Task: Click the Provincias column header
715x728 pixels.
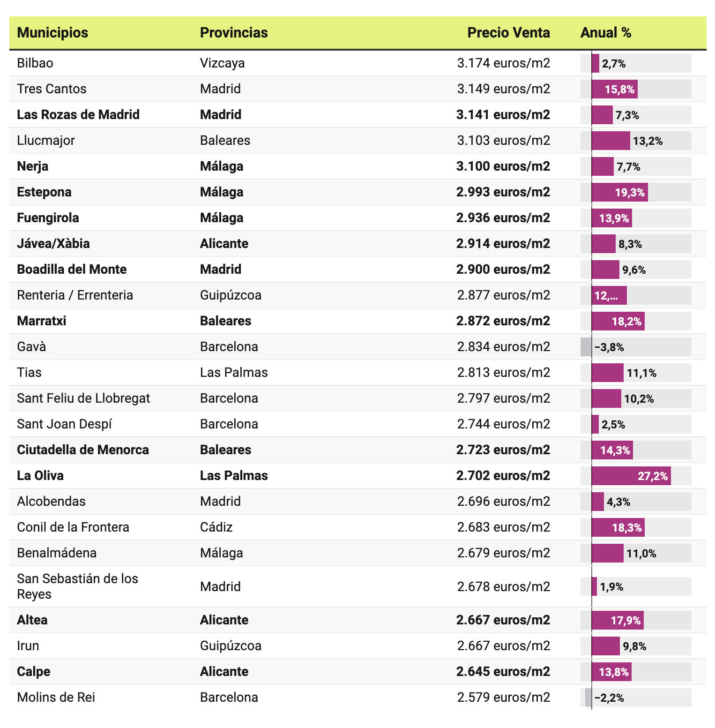Action: pos(234,33)
